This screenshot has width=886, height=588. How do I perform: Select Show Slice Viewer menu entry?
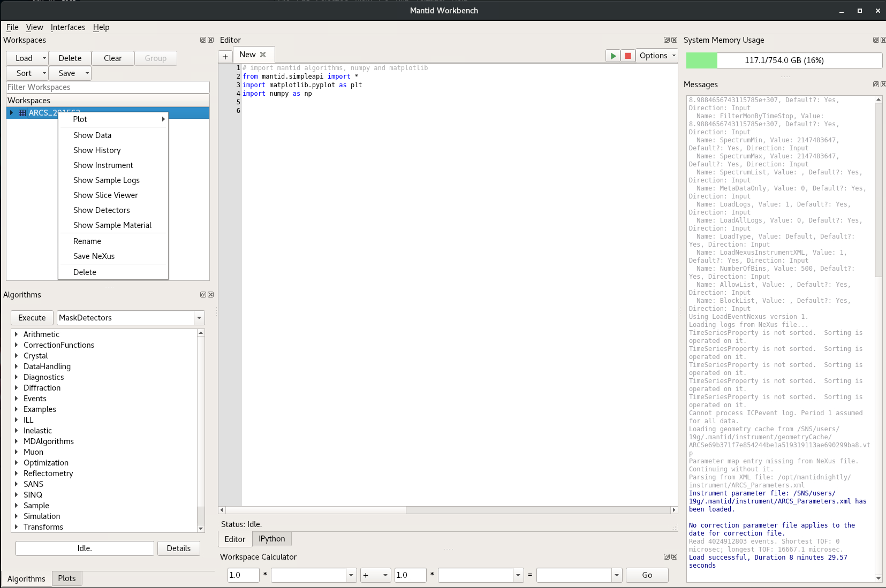tap(105, 195)
